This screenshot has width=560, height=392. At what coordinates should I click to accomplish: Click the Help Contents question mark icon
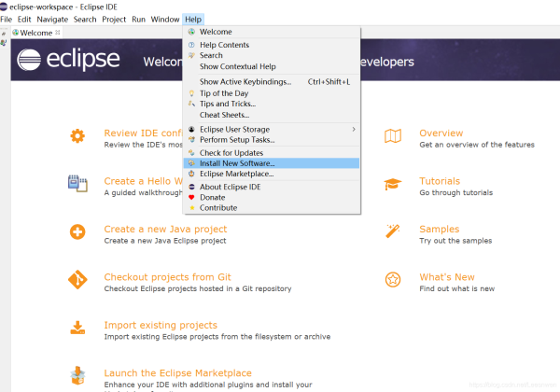[x=191, y=45]
